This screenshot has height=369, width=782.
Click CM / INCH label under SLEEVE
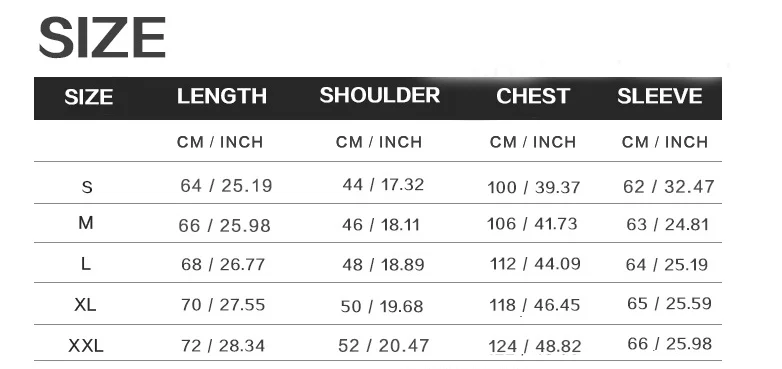click(x=665, y=142)
